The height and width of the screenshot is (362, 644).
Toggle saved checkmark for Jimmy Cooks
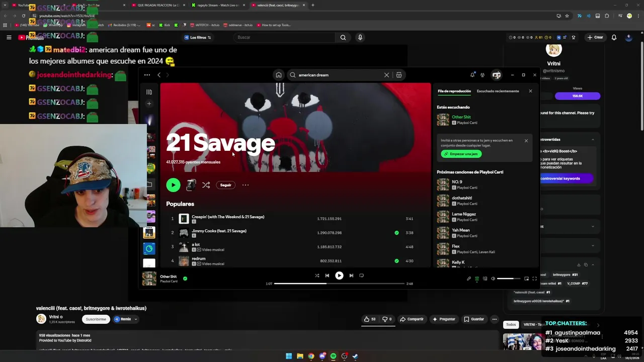(x=396, y=233)
